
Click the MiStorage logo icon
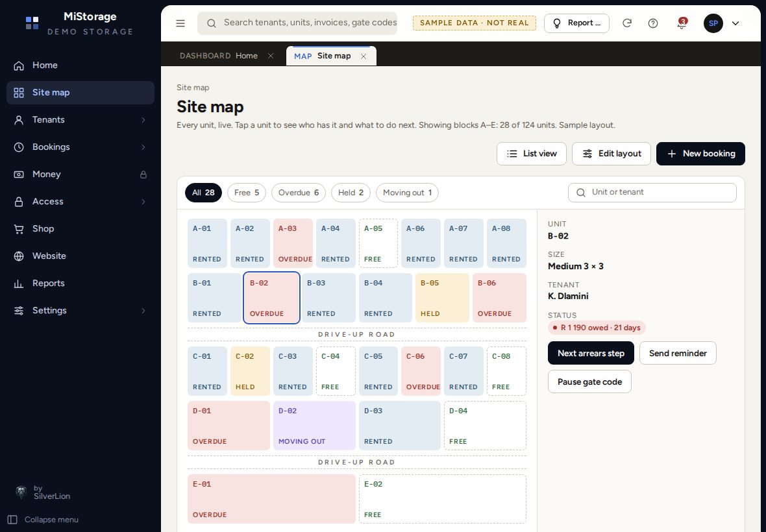tap(32, 23)
